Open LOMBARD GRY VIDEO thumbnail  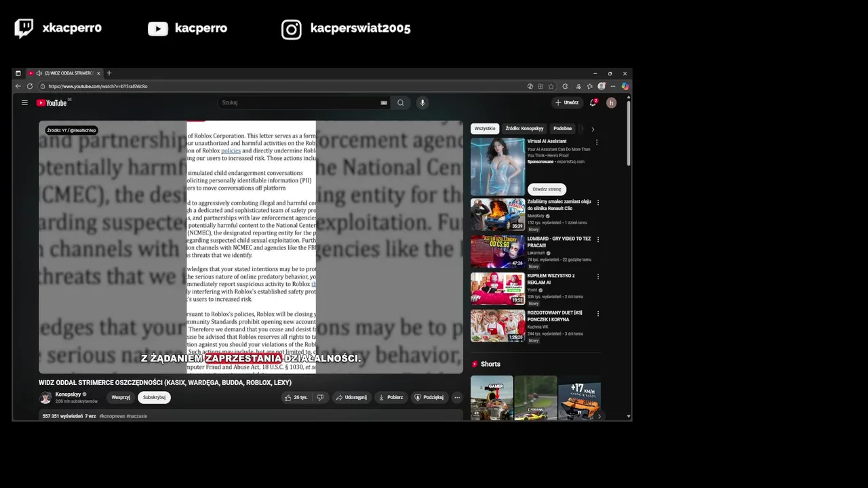(498, 251)
